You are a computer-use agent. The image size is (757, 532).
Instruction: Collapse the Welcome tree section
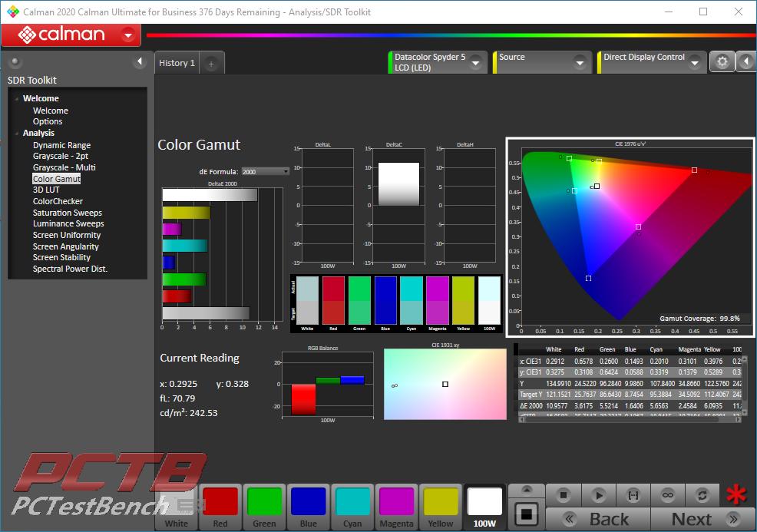pos(17,98)
